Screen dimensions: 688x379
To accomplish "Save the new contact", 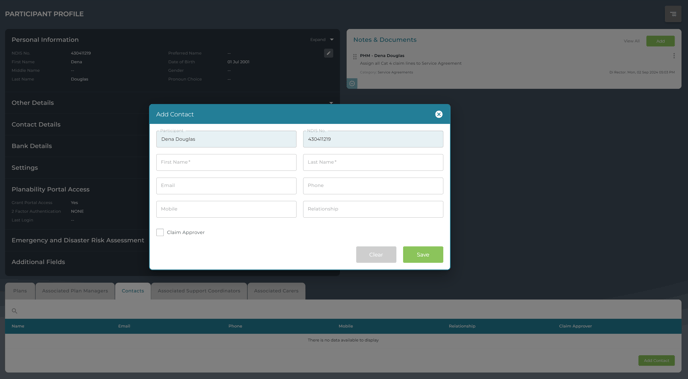I will [x=423, y=254].
